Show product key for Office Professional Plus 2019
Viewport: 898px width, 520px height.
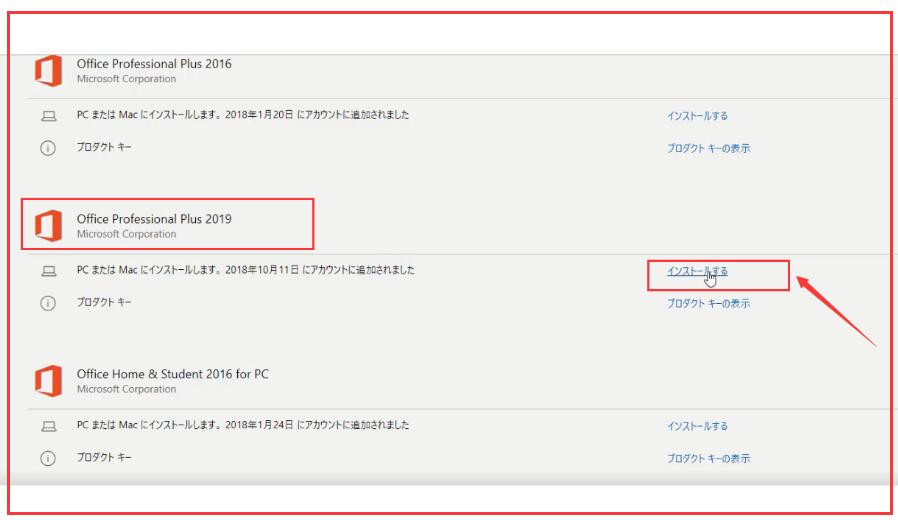pyautogui.click(x=708, y=304)
